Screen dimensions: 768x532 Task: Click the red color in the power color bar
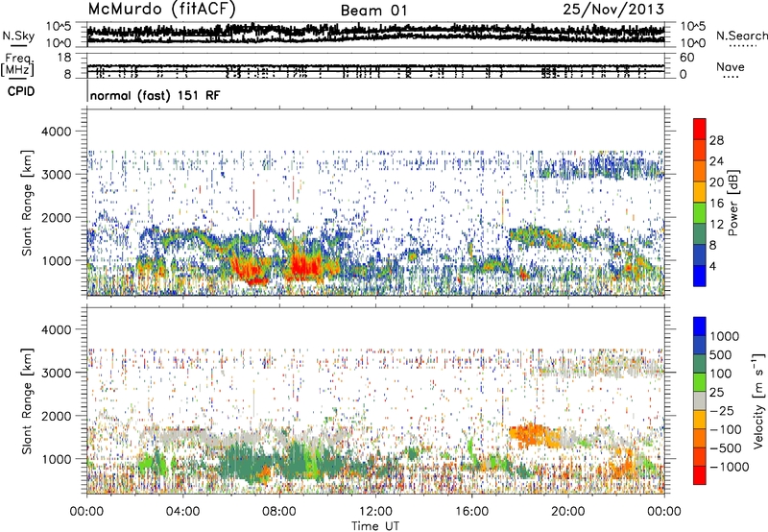(x=700, y=129)
